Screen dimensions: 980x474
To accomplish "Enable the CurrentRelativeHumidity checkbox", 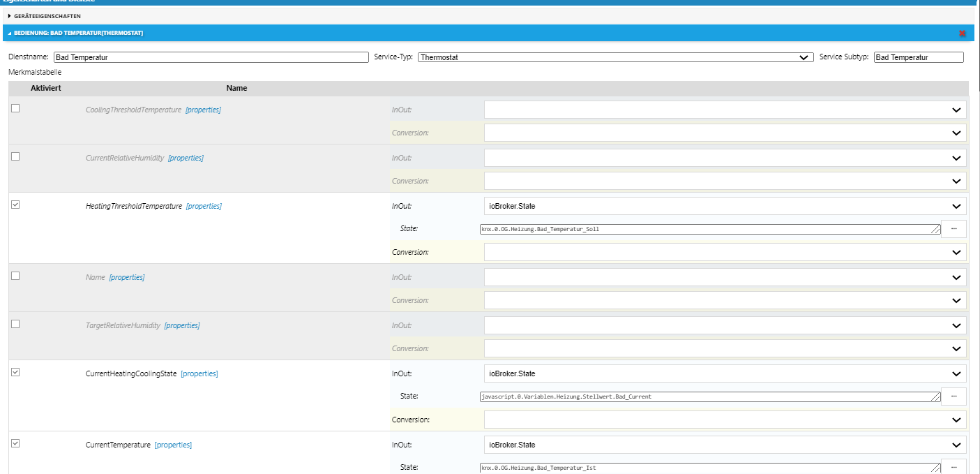I will (x=15, y=156).
